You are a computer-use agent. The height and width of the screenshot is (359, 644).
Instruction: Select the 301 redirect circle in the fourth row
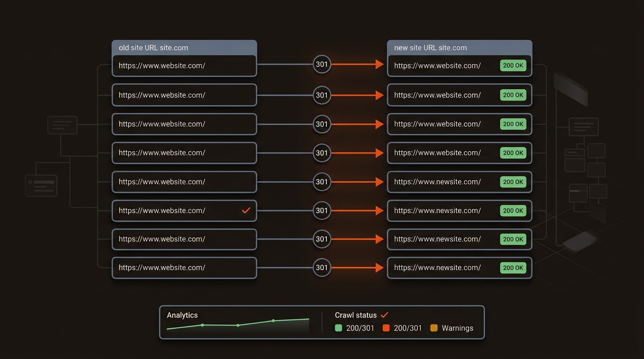click(x=322, y=153)
